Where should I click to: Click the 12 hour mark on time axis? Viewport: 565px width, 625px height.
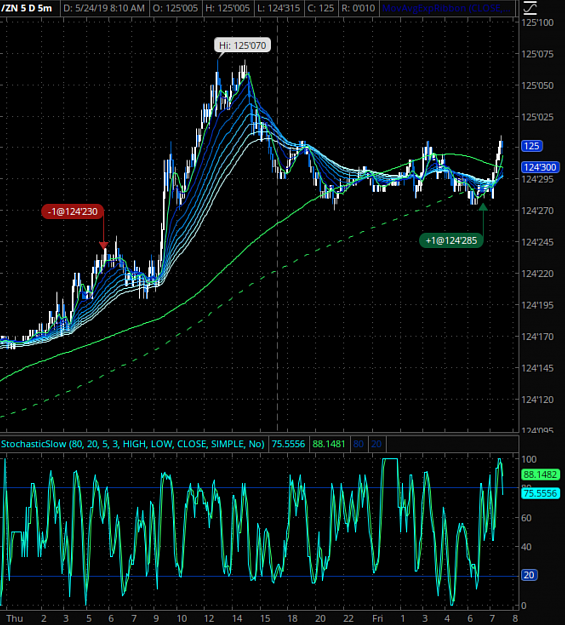pos(209,618)
